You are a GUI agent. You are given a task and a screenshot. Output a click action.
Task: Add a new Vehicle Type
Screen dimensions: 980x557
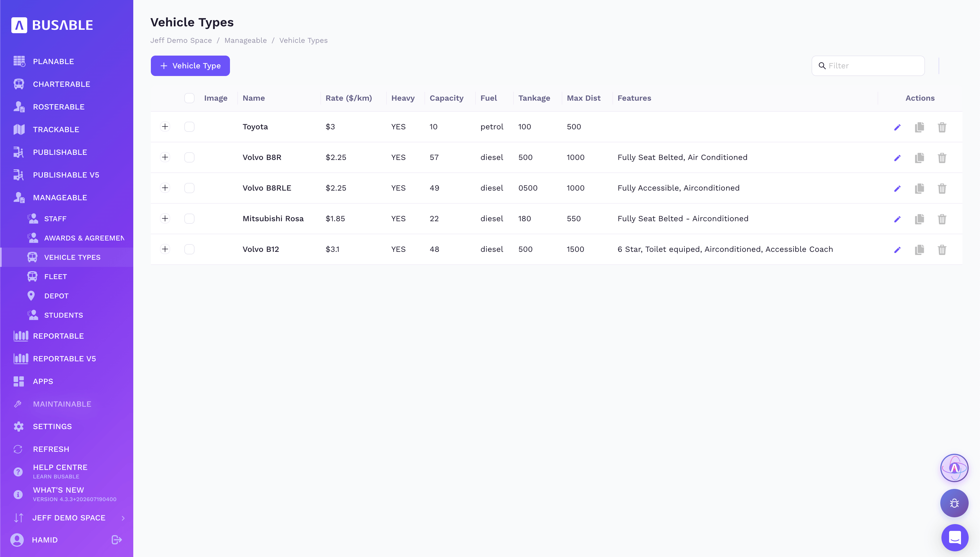190,66
